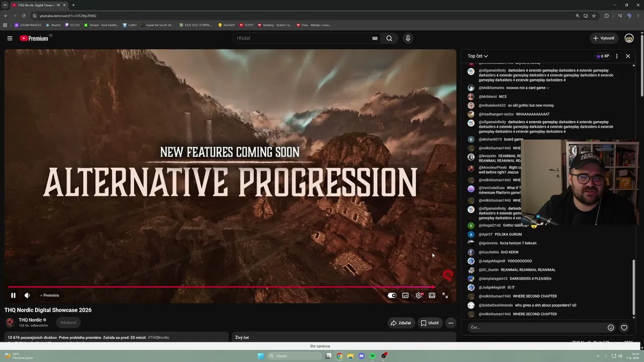The width and height of the screenshot is (644, 362).
Task: Open the Thumb bookmark
Action: (53, 25)
